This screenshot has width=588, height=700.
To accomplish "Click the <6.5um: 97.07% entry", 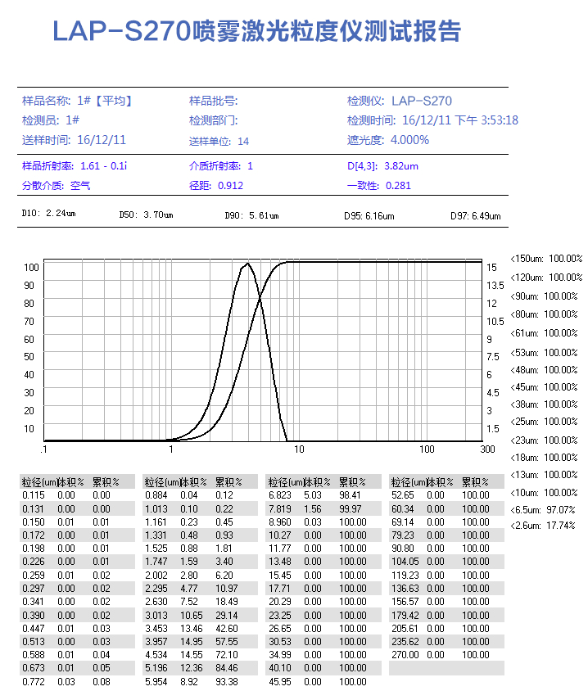I will pyautogui.click(x=546, y=510).
